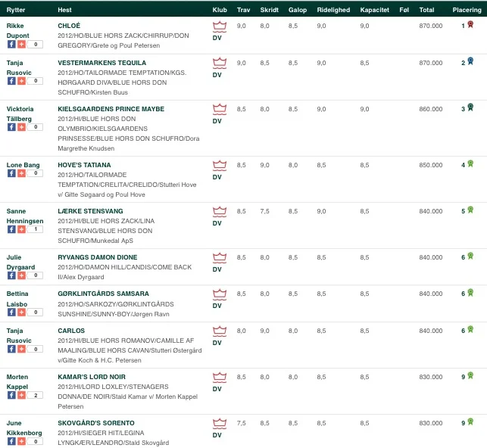The image size is (487, 448).
Task: Open the KAMAR'S LORD NOIR link
Action: coord(92,377)
